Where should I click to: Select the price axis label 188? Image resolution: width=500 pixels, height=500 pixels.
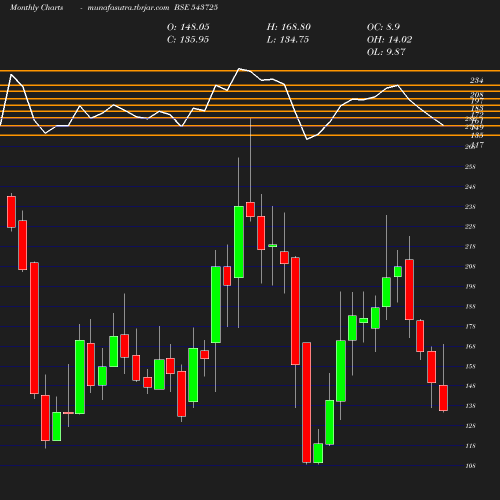pyautogui.click(x=470, y=307)
